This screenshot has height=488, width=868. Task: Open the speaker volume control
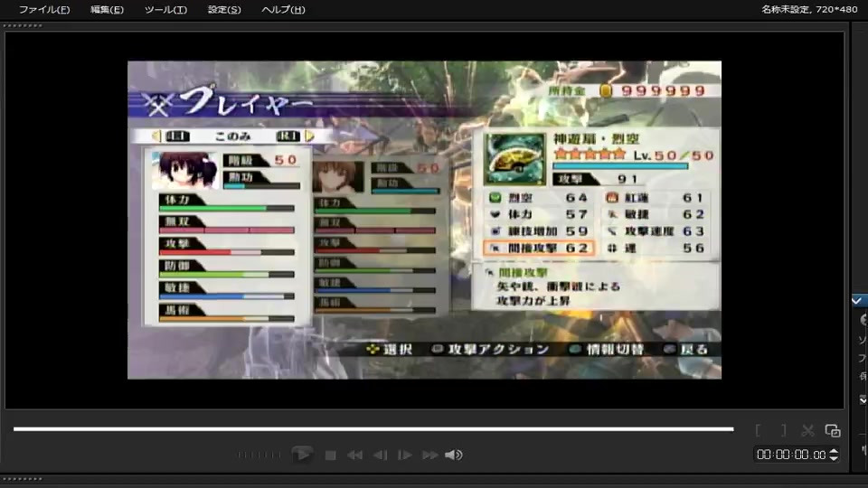(x=453, y=455)
